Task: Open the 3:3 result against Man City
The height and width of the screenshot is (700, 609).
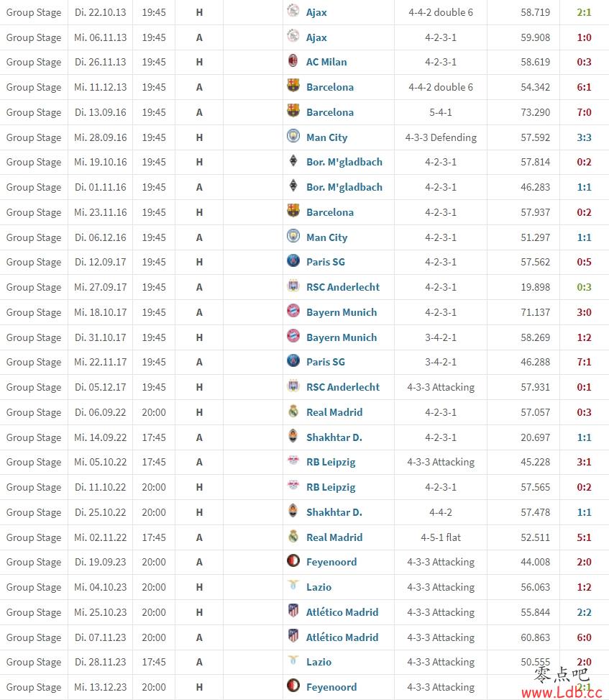Action: [584, 137]
